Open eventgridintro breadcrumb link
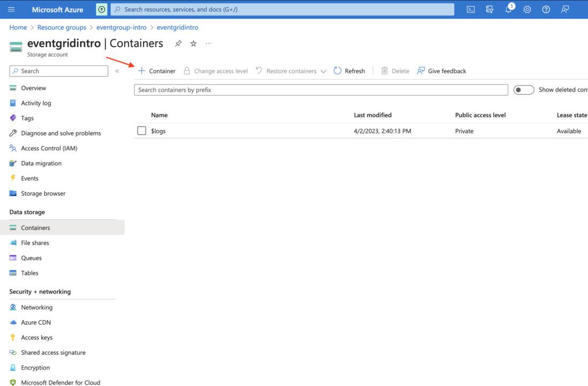 177,27
